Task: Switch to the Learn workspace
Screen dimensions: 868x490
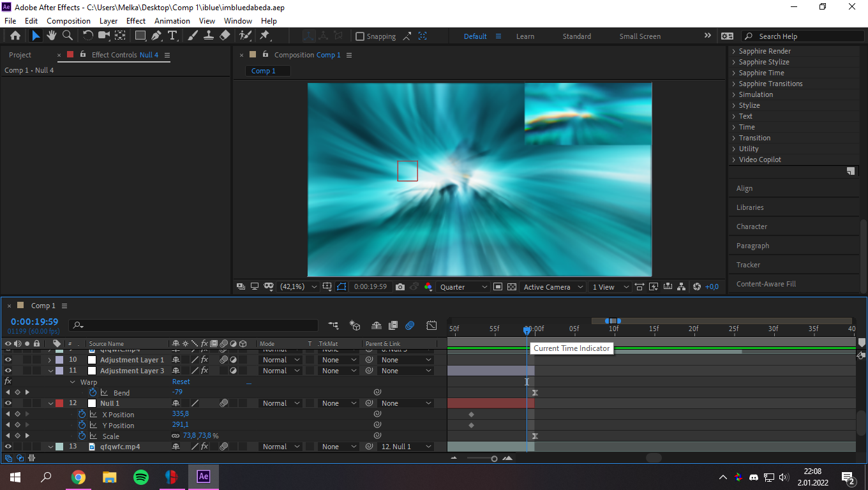Action: click(x=525, y=36)
